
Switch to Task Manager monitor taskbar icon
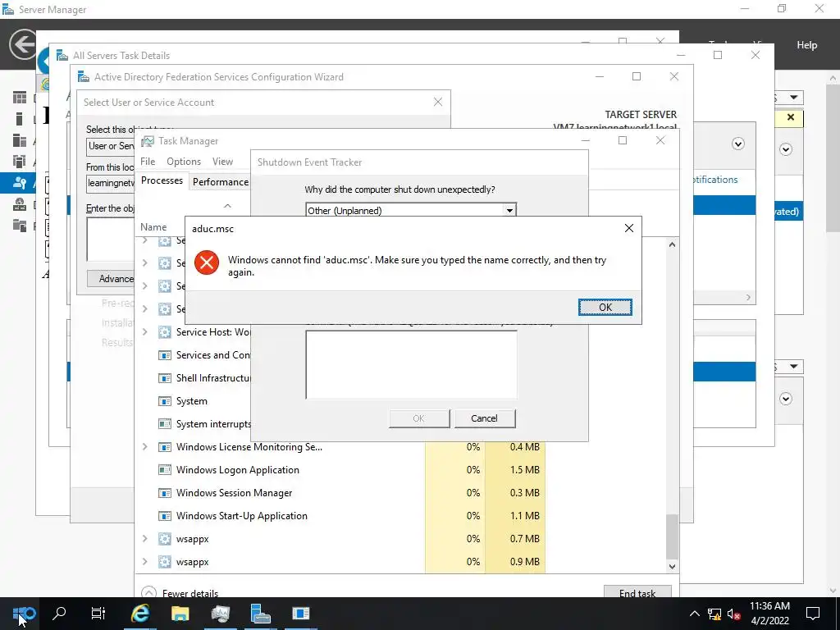pos(220,614)
